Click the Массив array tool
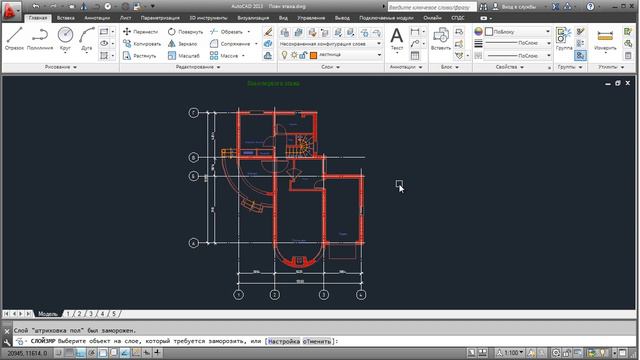 (224, 56)
